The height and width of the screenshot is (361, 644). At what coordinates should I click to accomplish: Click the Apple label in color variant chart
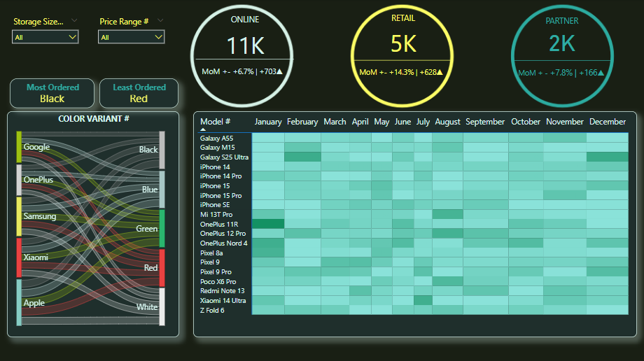[34, 303]
